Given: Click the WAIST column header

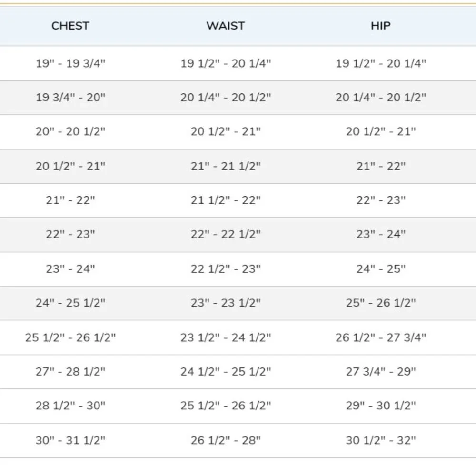Looking at the screenshot, I should click(226, 26).
